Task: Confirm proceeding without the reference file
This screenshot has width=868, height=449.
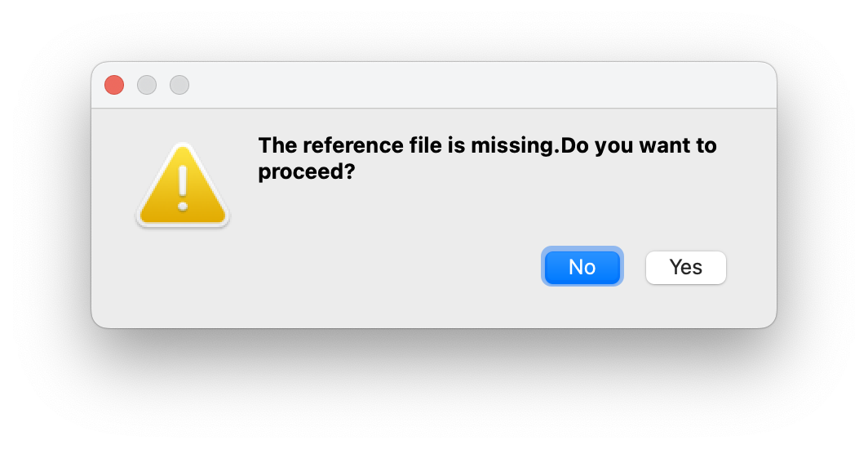Action: click(x=685, y=267)
